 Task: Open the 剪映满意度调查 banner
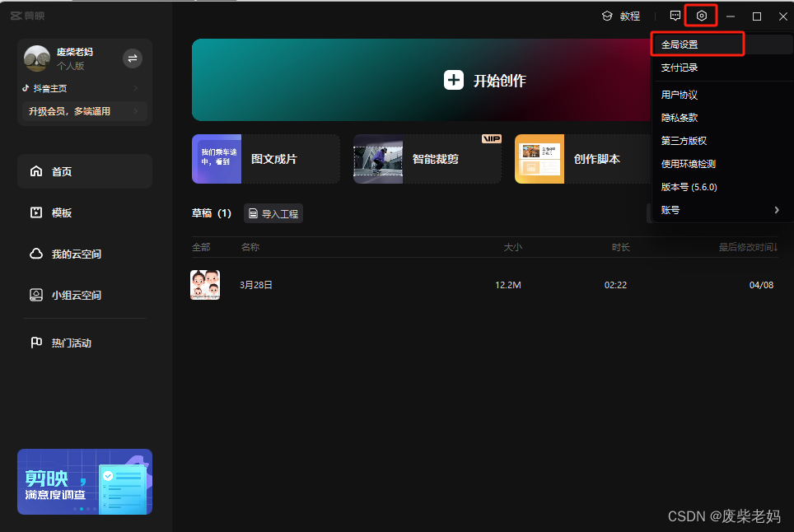(x=85, y=482)
